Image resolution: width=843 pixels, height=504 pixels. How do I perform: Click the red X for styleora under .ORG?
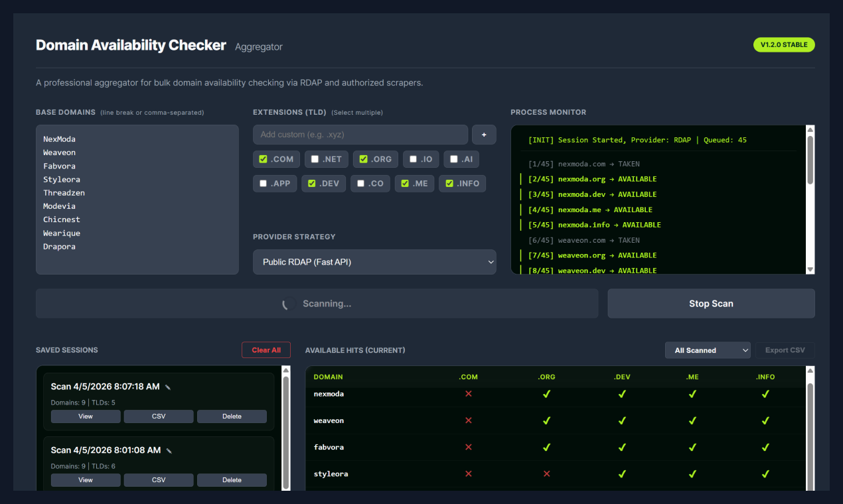(x=546, y=473)
